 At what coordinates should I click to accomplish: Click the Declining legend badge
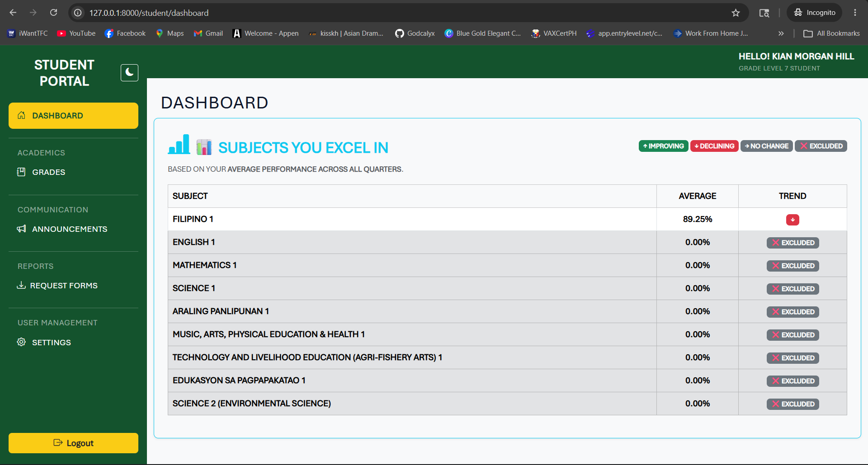click(714, 146)
